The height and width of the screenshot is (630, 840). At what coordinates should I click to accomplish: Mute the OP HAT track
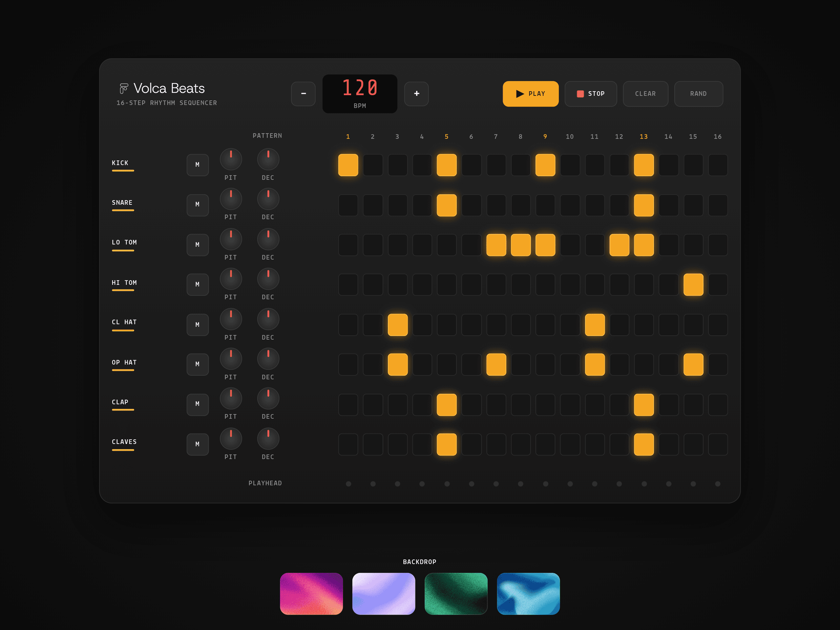198,364
